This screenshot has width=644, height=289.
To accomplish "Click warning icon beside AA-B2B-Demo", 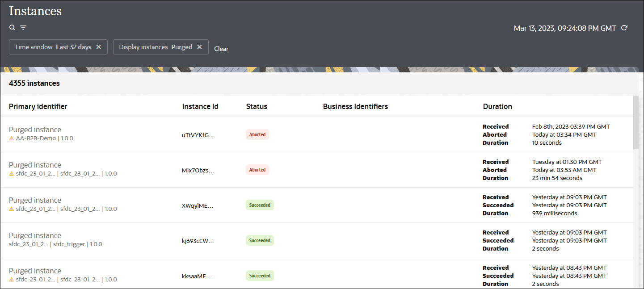I will [x=12, y=138].
